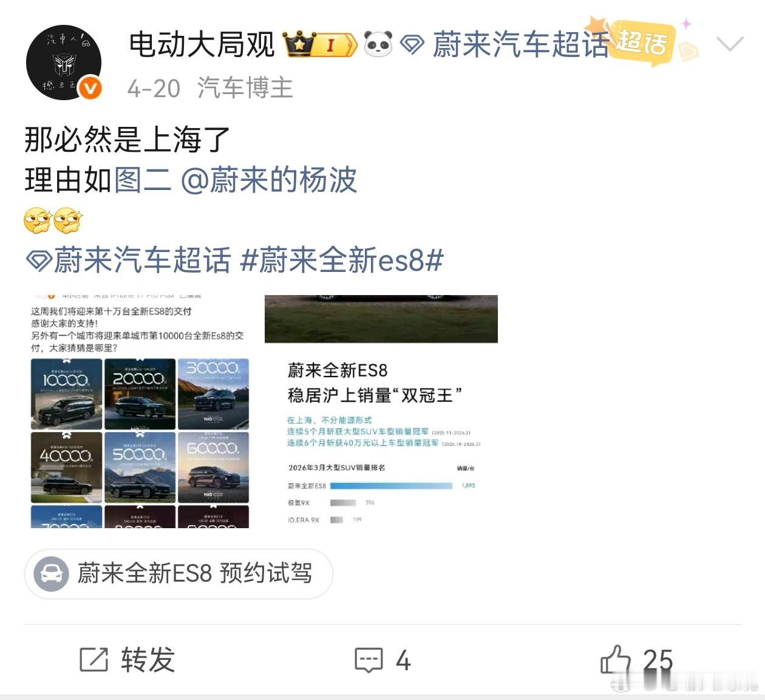Image resolution: width=765 pixels, height=700 pixels.
Task: Open the comments icon with 4 replies
Action: click(x=369, y=660)
